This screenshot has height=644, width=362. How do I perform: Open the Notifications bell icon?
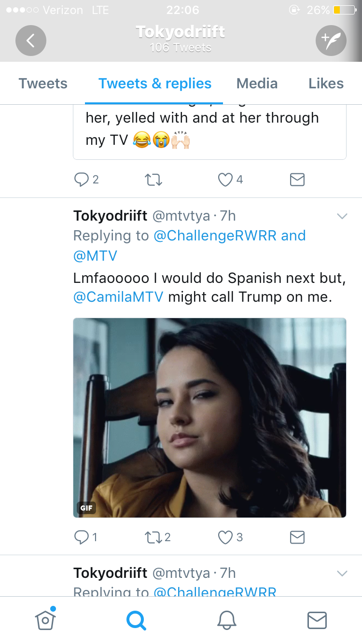point(226,620)
